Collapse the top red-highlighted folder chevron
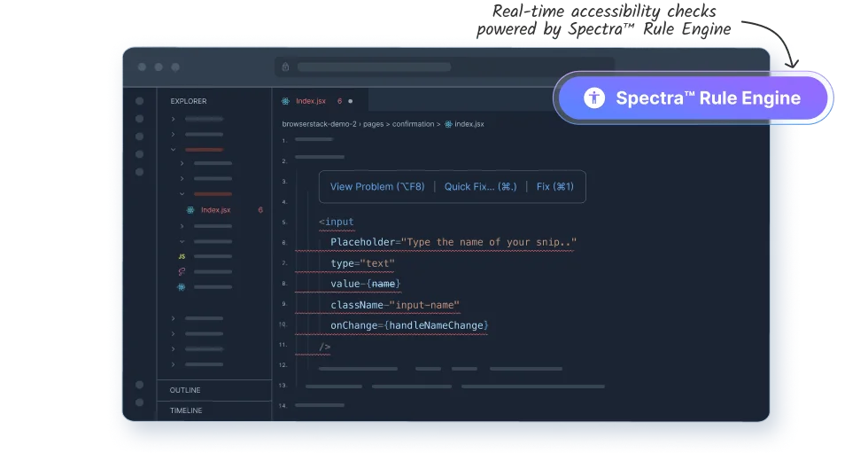Screen dimensions: 868x453 [x=174, y=150]
